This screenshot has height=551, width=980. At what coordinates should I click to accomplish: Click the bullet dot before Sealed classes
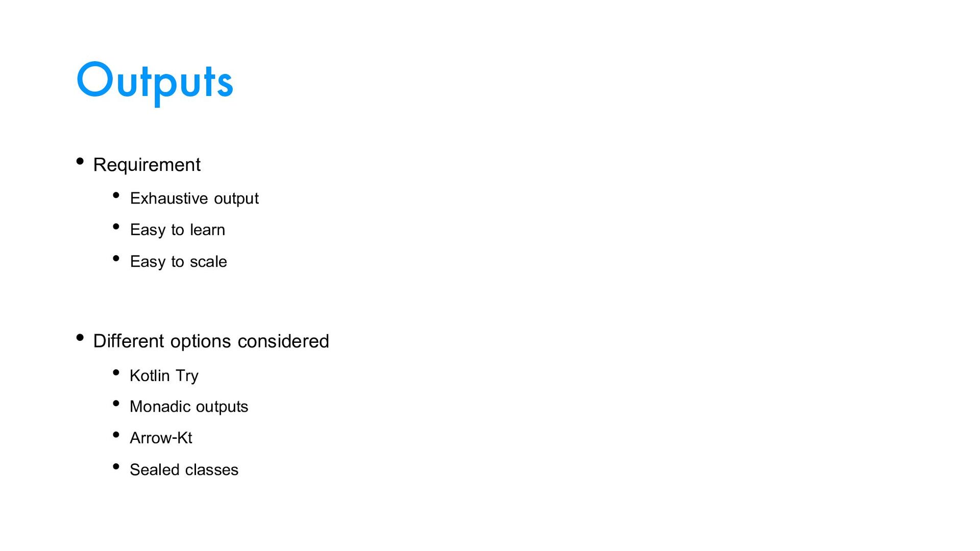tap(116, 466)
